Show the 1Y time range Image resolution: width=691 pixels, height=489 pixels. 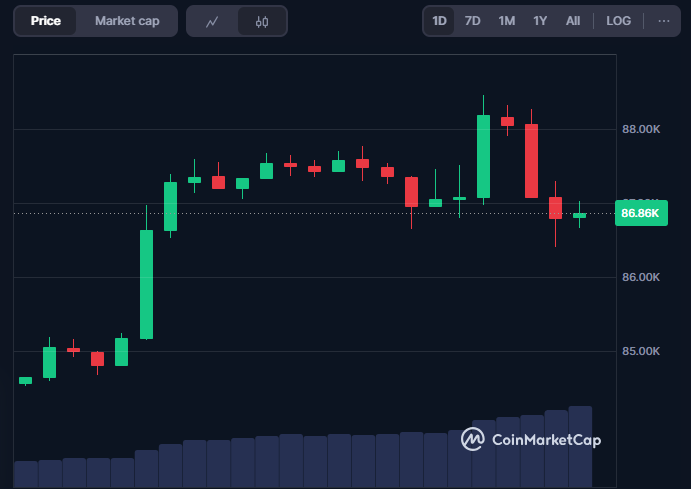coord(540,21)
